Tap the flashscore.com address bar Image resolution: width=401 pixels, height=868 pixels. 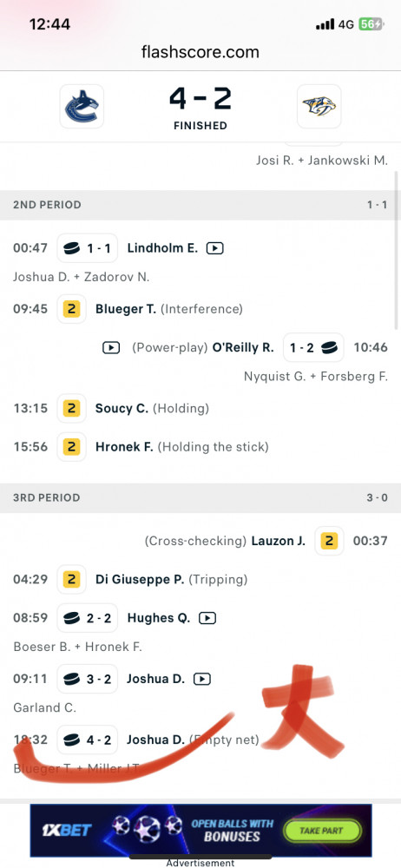click(x=200, y=53)
